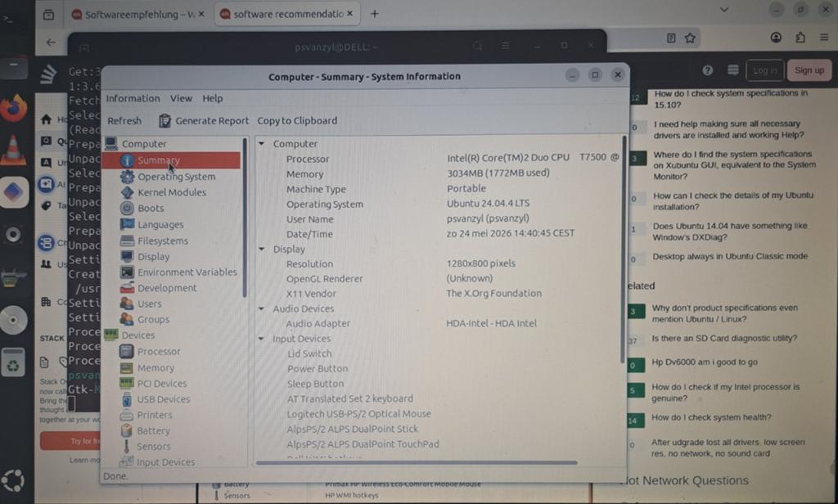Open the USB Devices icon
This screenshot has width=838, height=504.
[x=127, y=399]
